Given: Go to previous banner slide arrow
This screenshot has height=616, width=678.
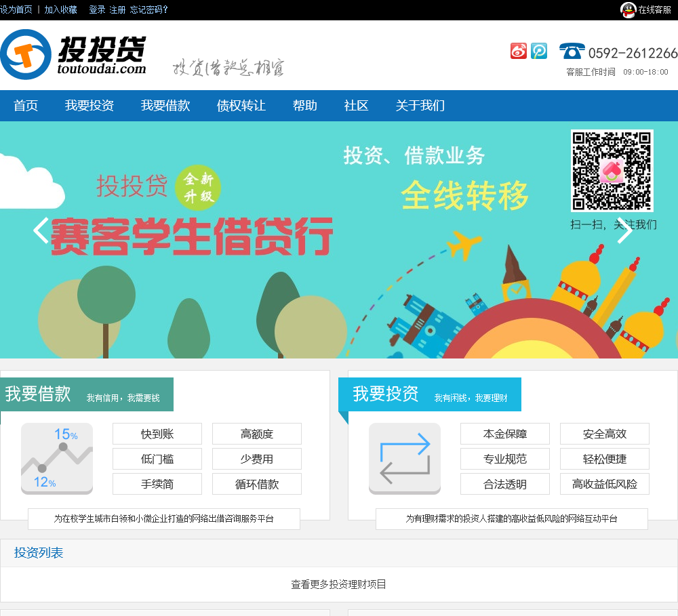Looking at the screenshot, I should pos(41,230).
